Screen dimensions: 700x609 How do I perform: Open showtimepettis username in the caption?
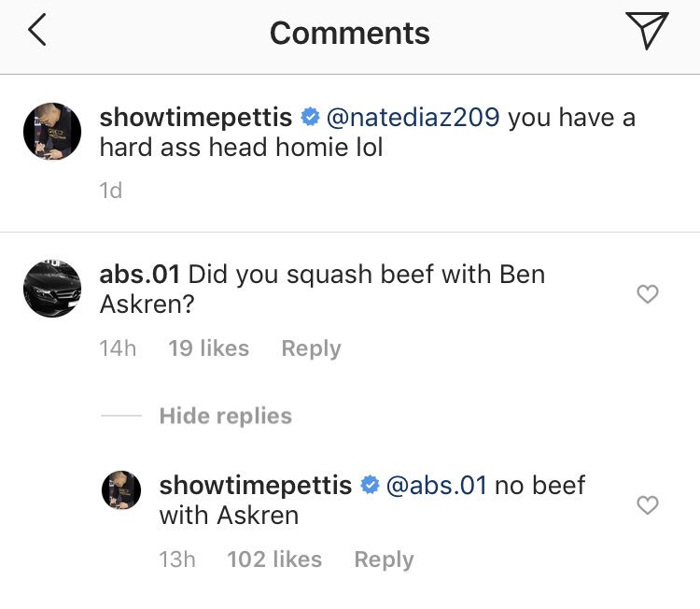[196, 118]
